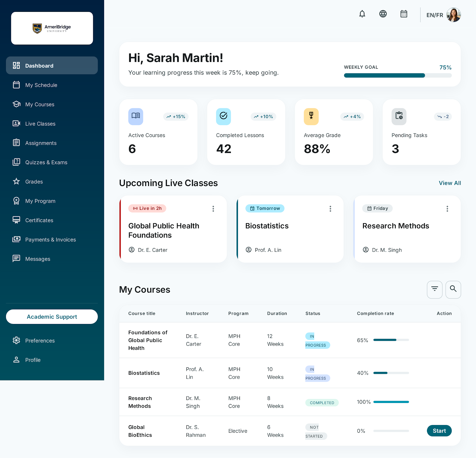Click the Messages chat icon
This screenshot has width=476, height=458.
coord(16,259)
